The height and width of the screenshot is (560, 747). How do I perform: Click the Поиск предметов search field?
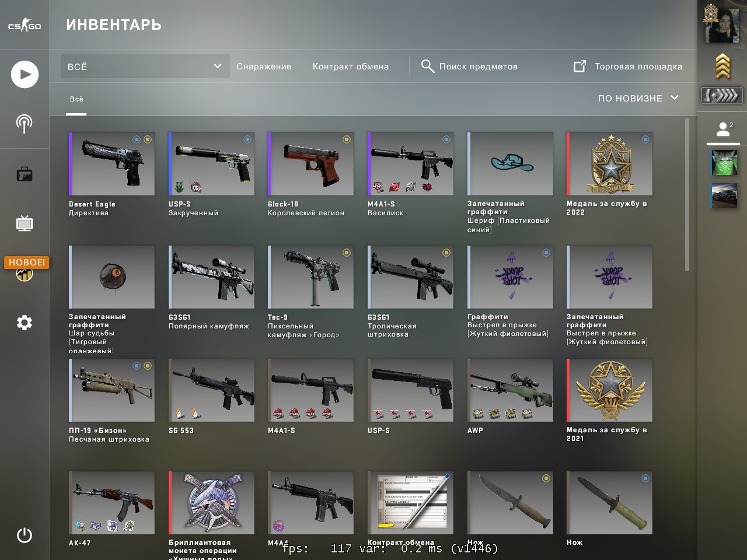470,66
